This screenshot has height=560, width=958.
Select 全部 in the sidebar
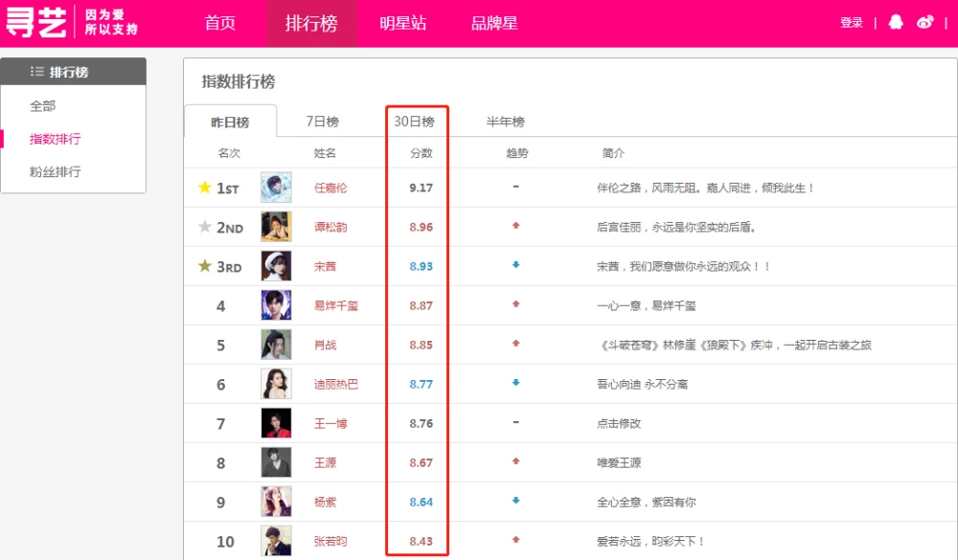coord(43,106)
